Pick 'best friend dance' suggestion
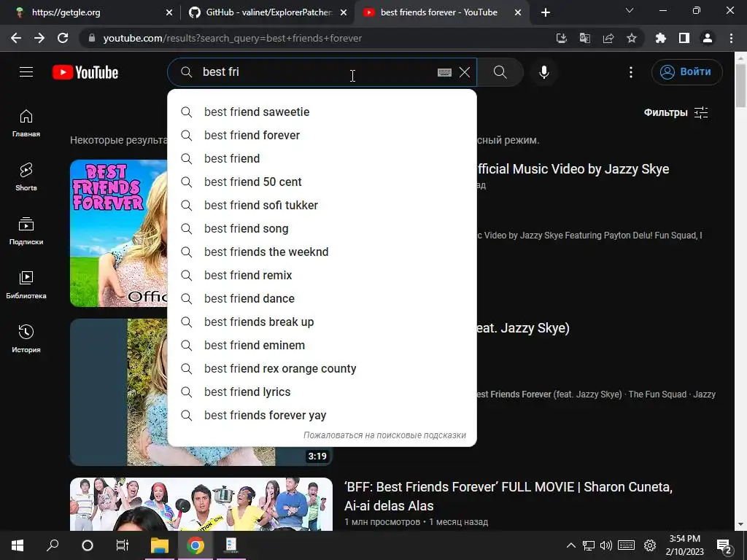Viewport: 747px width, 560px height. click(322, 298)
